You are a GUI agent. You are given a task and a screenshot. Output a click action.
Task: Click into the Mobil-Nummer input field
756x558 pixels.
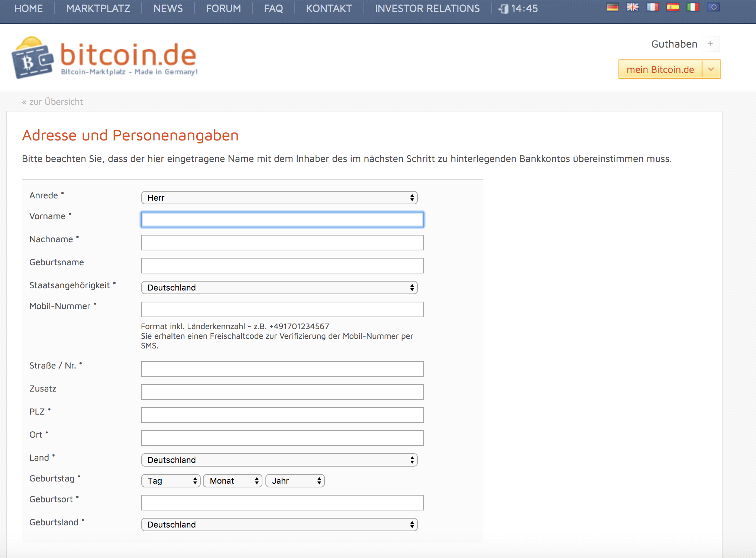[282, 309]
